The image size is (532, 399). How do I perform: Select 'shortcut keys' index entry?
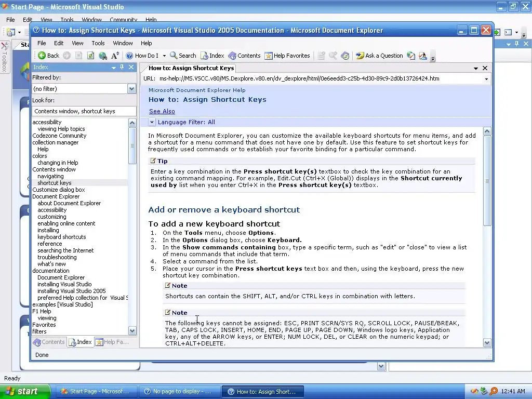(x=54, y=183)
